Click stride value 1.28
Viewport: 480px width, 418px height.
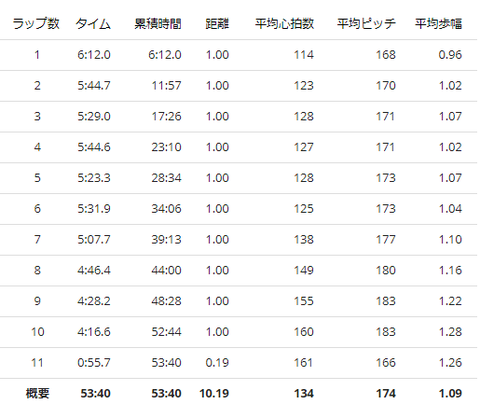450,332
